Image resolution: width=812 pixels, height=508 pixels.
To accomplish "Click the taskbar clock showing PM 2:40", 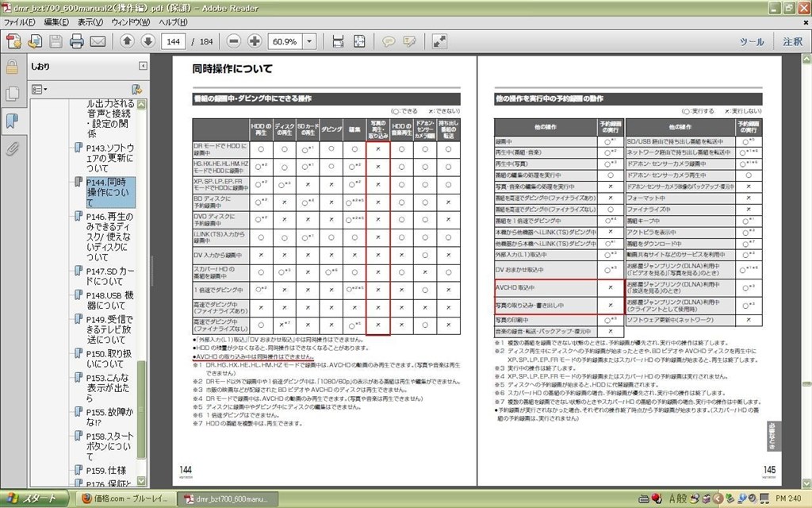I will pyautogui.click(x=789, y=498).
